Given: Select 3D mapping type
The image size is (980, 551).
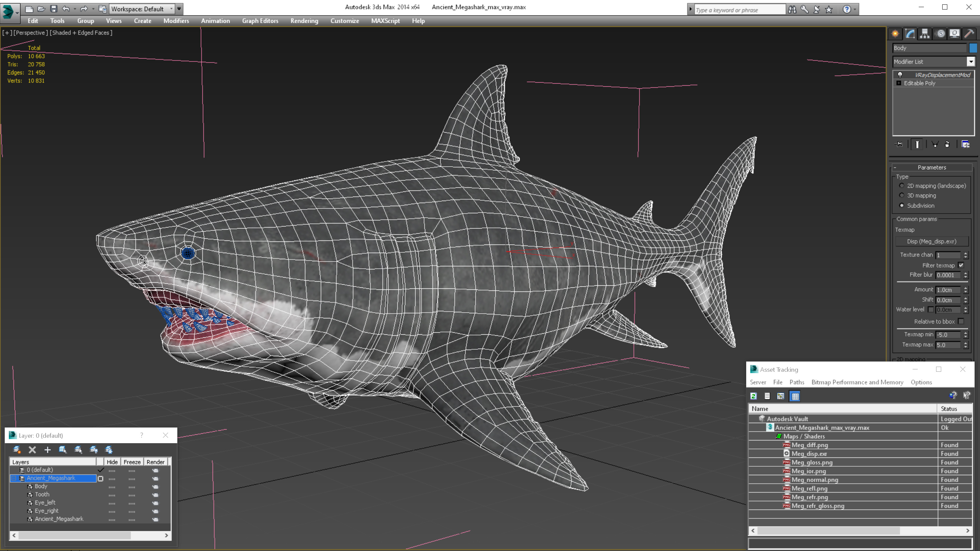Looking at the screenshot, I should (902, 196).
